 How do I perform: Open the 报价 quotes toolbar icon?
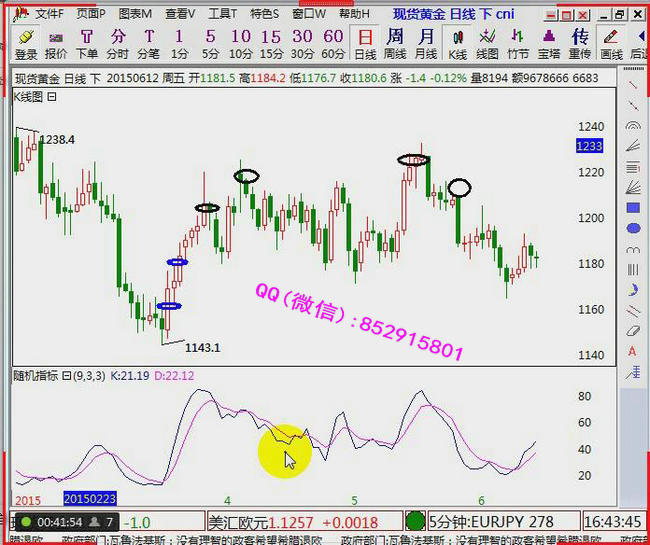tap(56, 44)
